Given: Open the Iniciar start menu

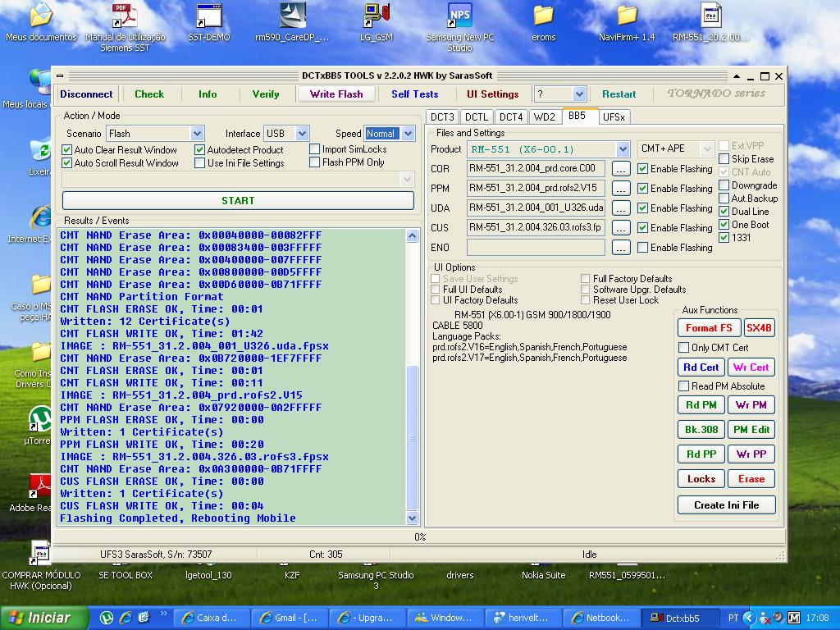Looking at the screenshot, I should coord(44,619).
